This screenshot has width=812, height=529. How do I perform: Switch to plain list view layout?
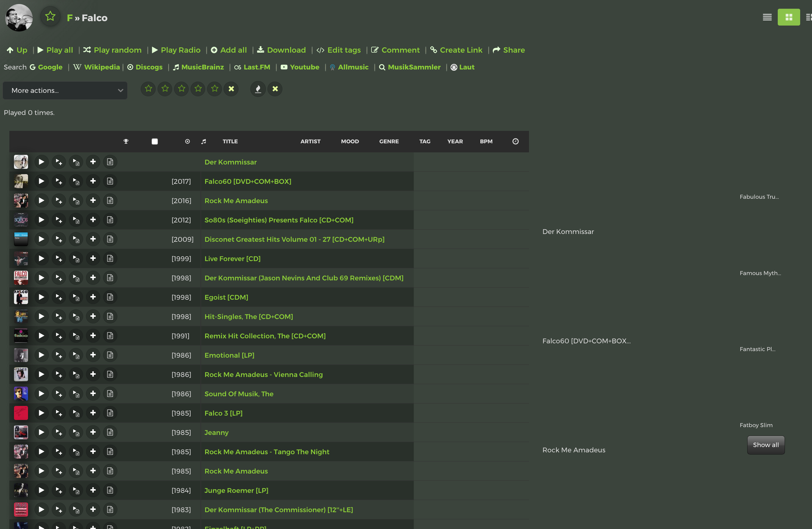[x=767, y=17]
